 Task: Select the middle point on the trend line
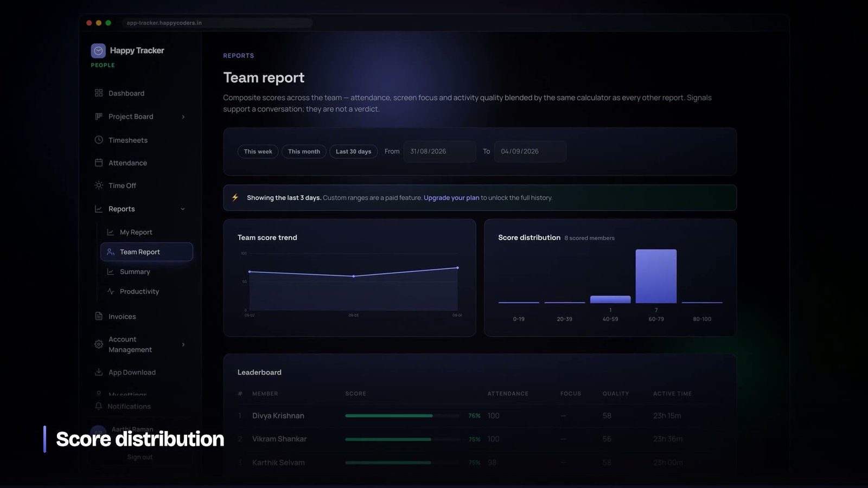coord(354,276)
